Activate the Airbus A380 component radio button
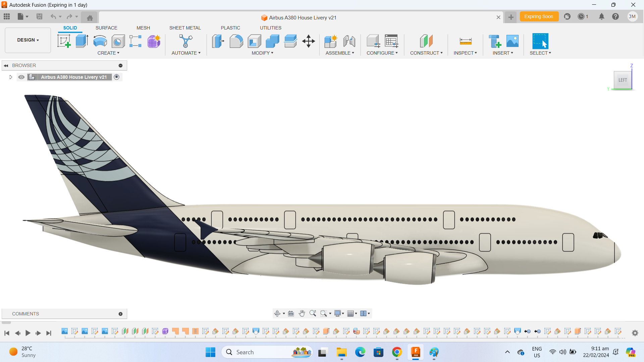This screenshot has height=362, width=644. [117, 77]
